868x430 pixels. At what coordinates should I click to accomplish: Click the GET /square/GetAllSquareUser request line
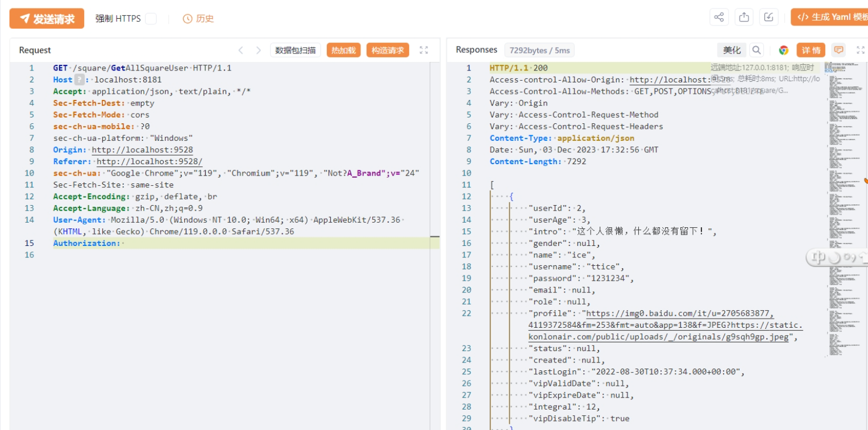142,68
